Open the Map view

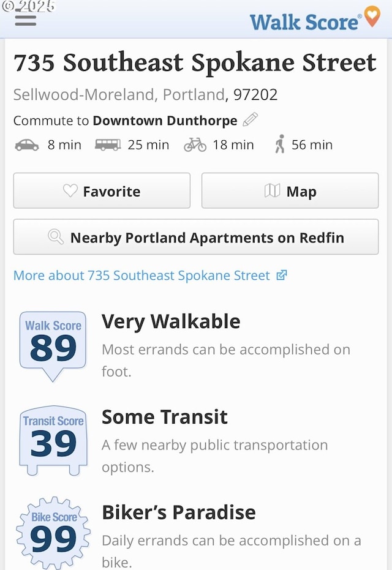(290, 191)
